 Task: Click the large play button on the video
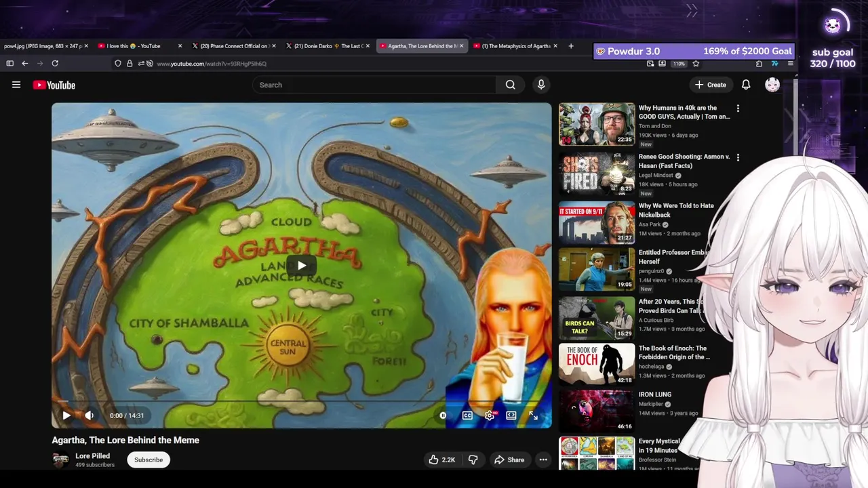(302, 265)
